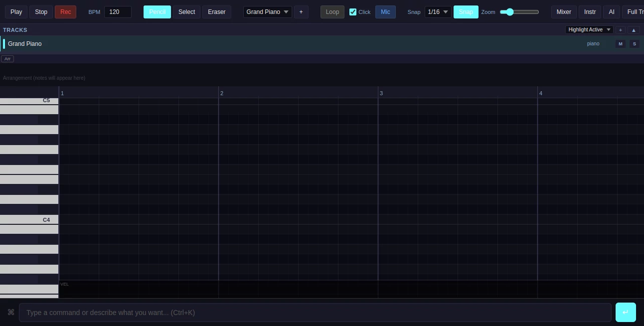The image size is (644, 326).
Task: Switch to the Select tool
Action: tap(186, 12)
